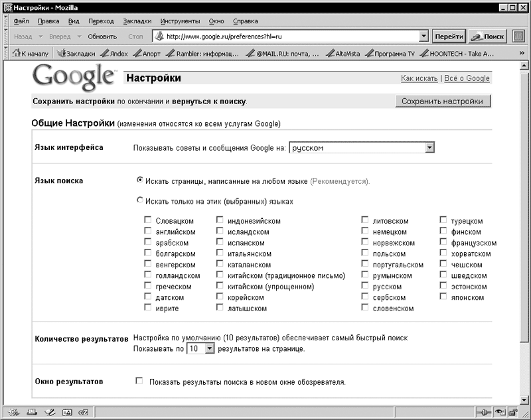Open the URL bar history dropdown arrow
This screenshot has height=420, width=531.
coord(423,36)
